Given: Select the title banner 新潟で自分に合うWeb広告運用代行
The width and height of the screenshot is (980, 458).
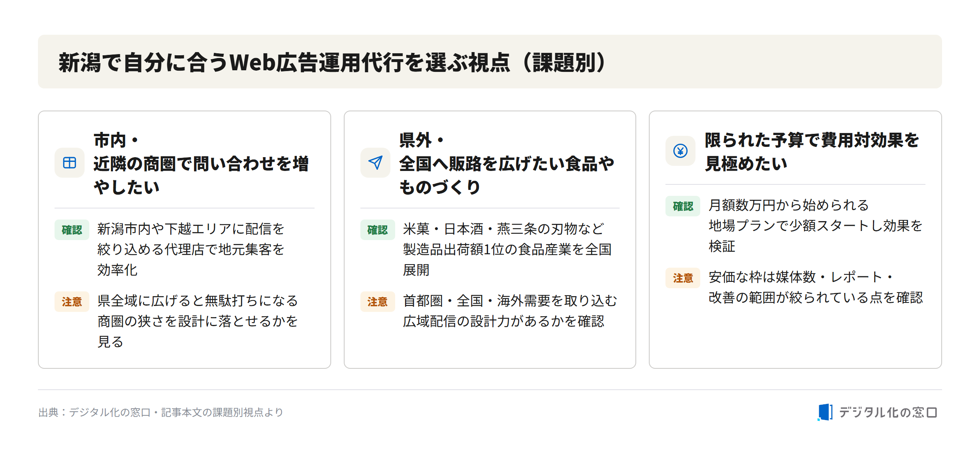Looking at the screenshot, I should pos(490,62).
